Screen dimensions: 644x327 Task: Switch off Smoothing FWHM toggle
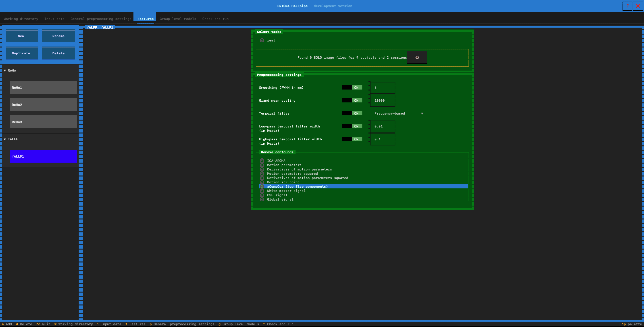(x=352, y=88)
